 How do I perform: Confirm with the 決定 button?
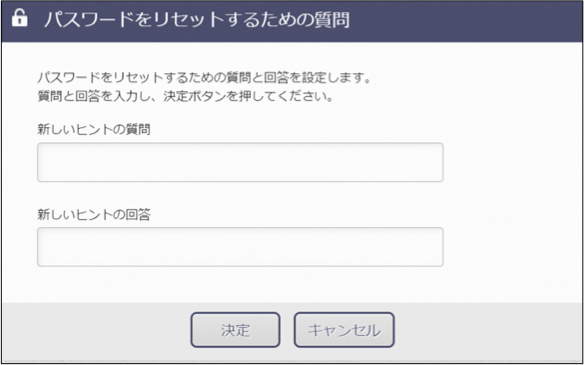235,330
